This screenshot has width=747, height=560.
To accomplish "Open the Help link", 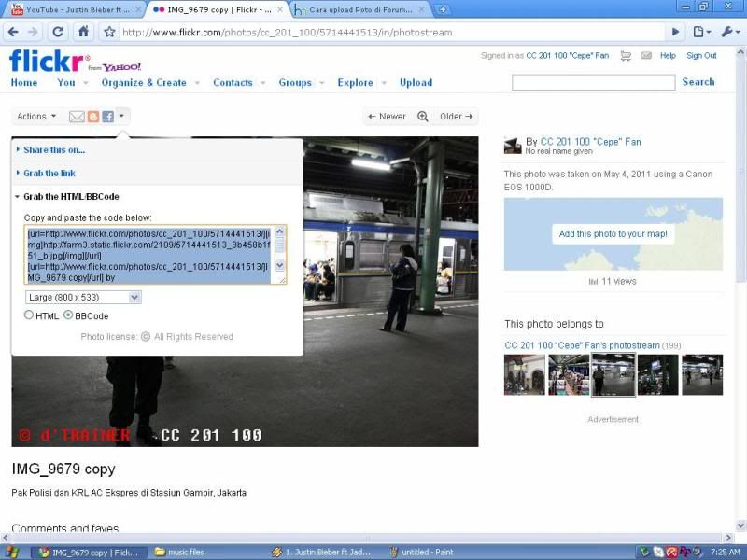I will tap(668, 56).
